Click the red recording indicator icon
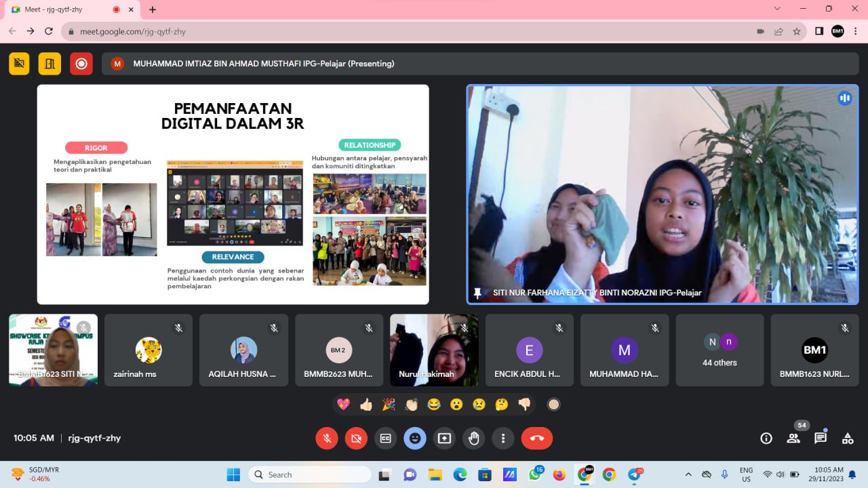868x488 pixels. (x=81, y=64)
